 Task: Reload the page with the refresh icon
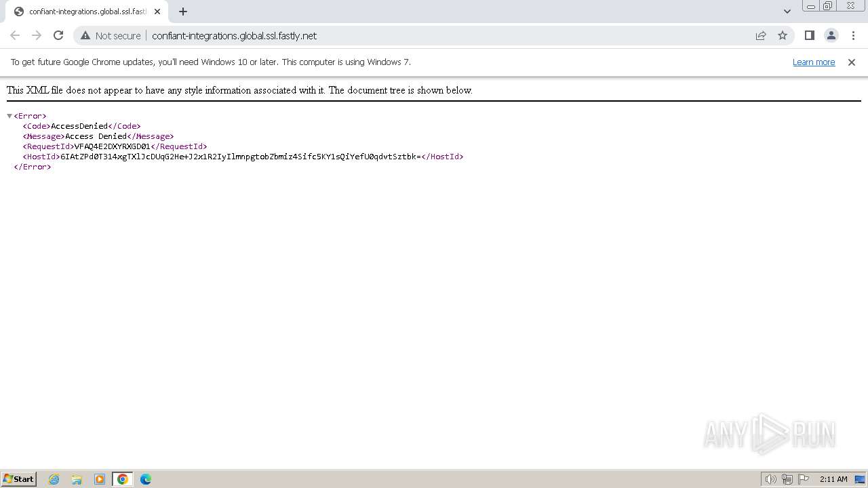[58, 35]
